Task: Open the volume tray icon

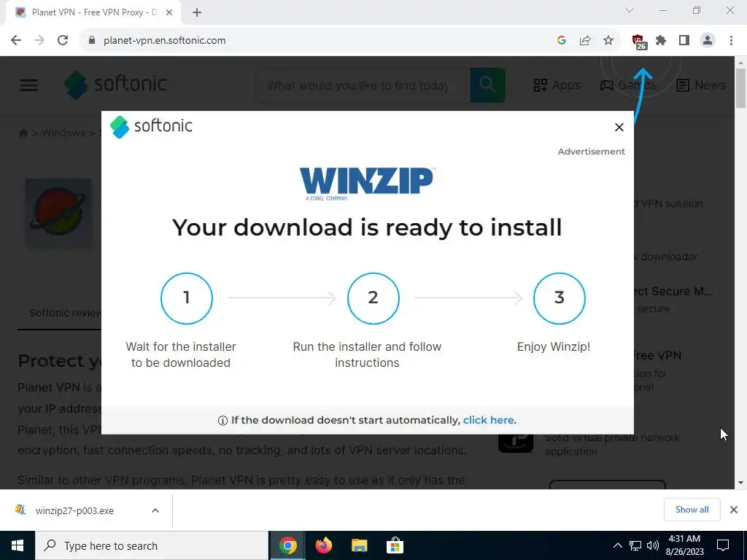Action: [x=653, y=545]
